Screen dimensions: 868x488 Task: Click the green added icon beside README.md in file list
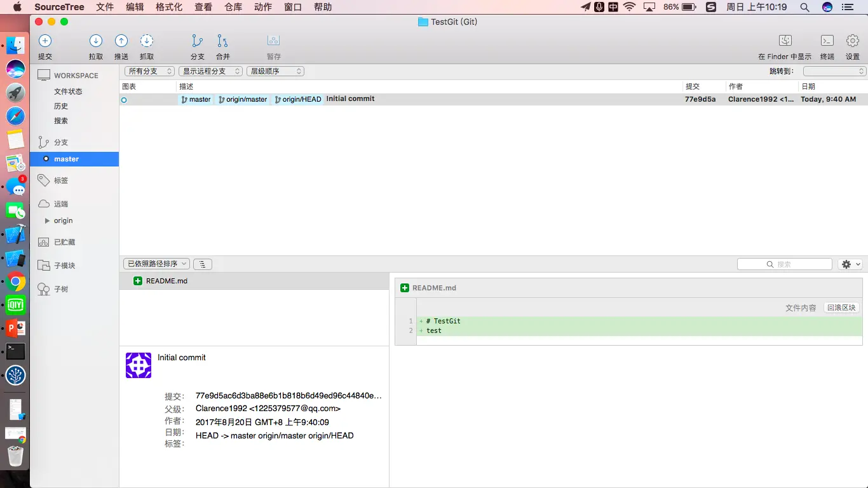tap(138, 281)
